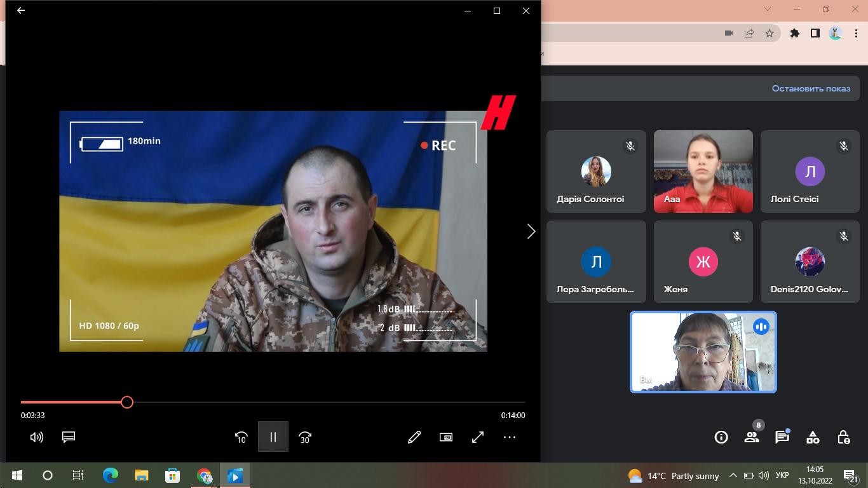
Task: Skip forward 30 seconds
Action: [305, 437]
